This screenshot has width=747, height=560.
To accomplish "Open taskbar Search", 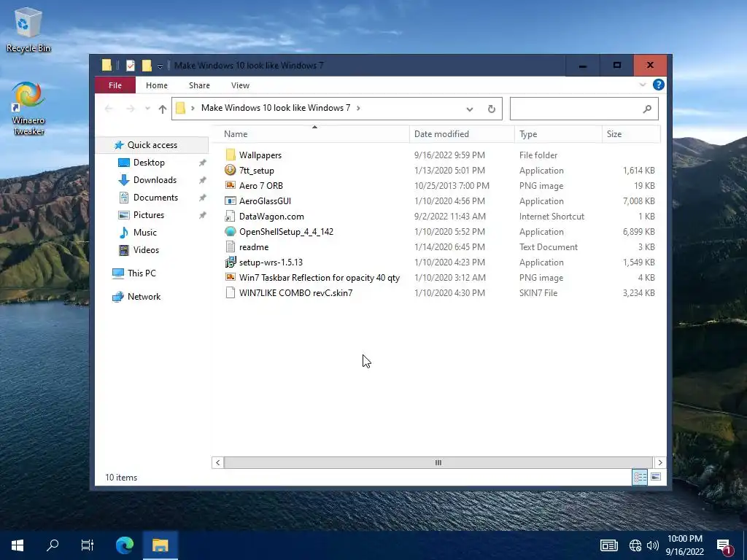I will pos(53,545).
